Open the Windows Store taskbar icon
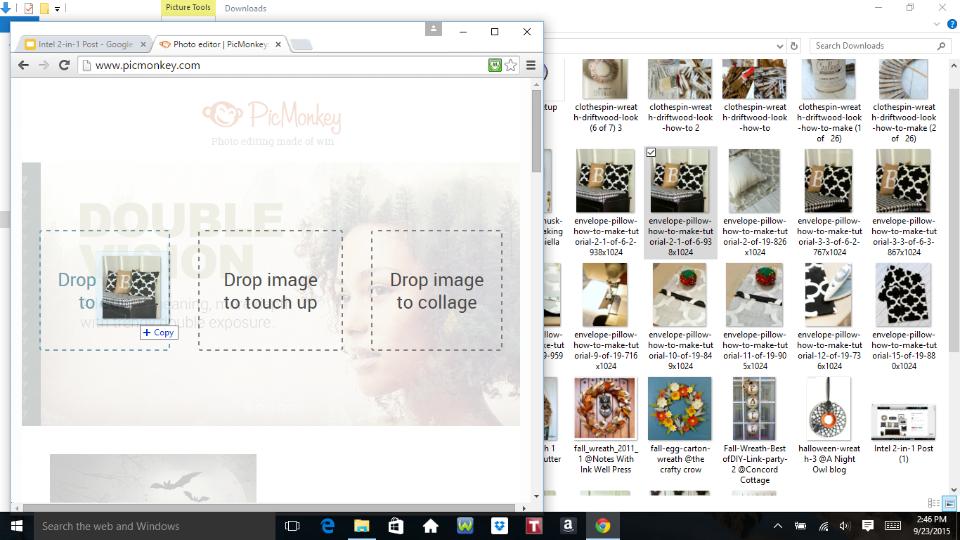 tap(396, 526)
